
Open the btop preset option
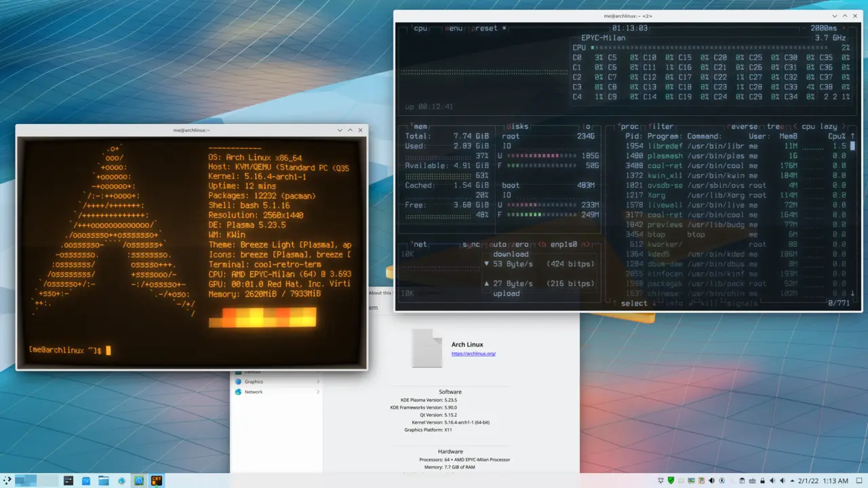(486, 28)
